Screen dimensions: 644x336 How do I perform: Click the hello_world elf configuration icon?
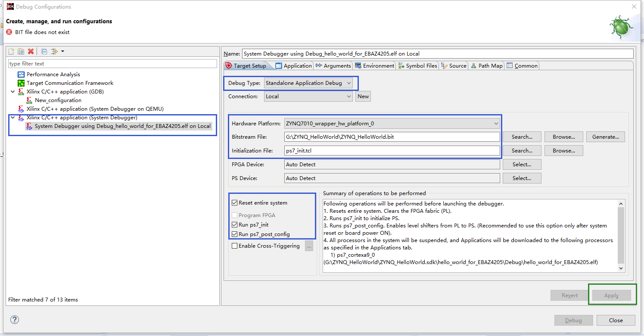pos(29,126)
